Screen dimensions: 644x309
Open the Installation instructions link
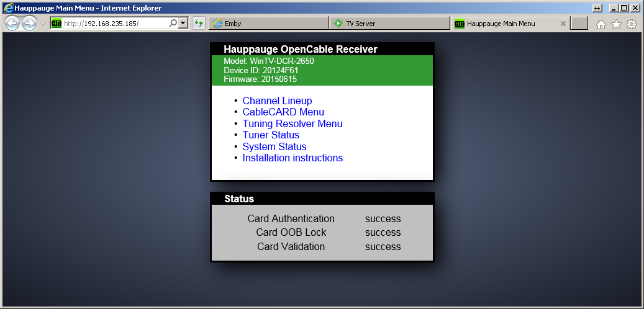[x=293, y=158]
